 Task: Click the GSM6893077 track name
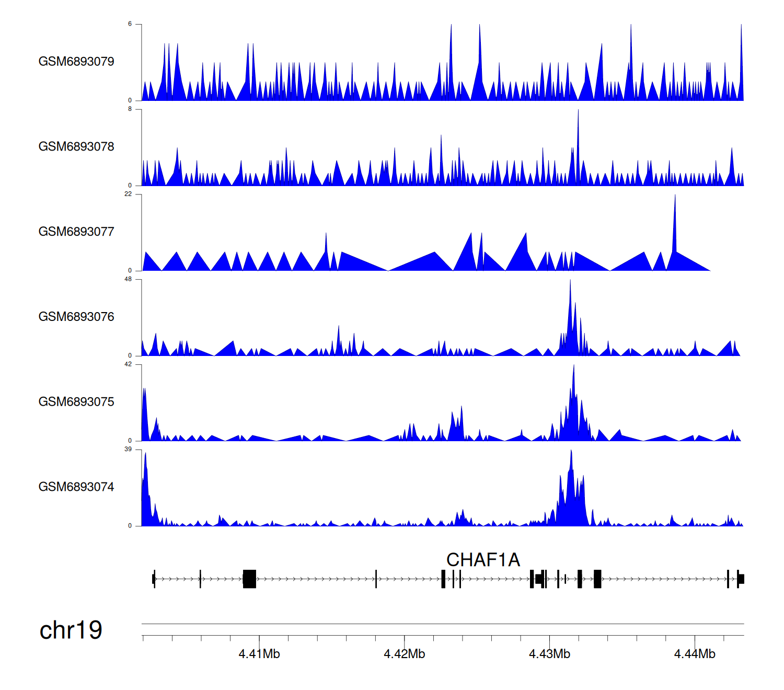click(76, 232)
